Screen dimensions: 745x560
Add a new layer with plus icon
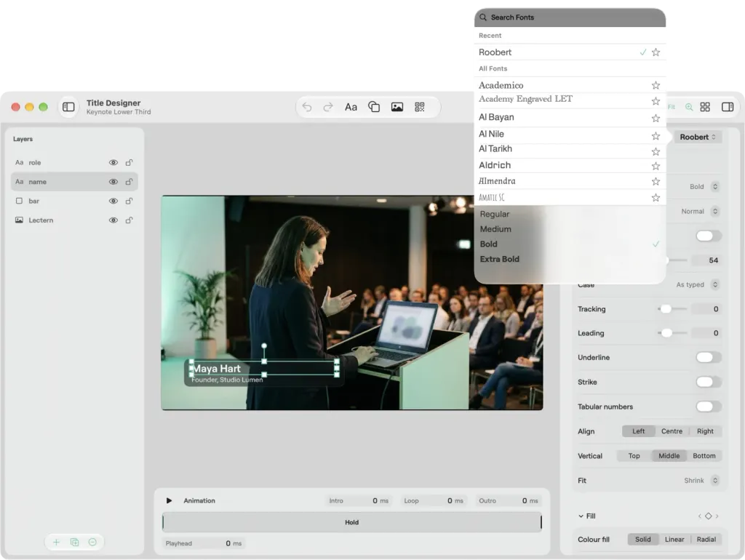pyautogui.click(x=56, y=542)
